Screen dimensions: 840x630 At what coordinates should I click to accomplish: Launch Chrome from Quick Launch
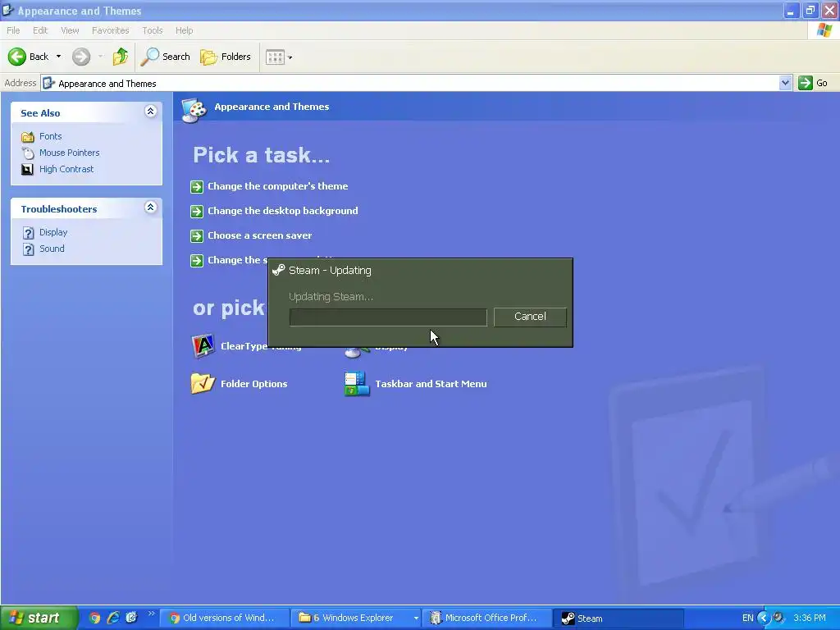[x=95, y=618]
